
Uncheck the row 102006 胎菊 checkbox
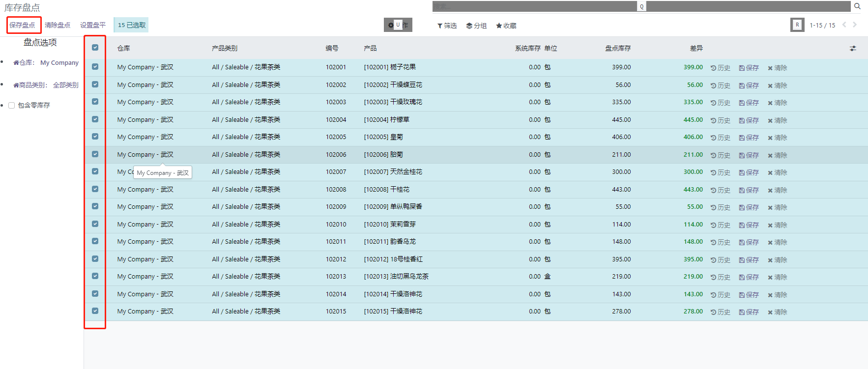click(95, 154)
